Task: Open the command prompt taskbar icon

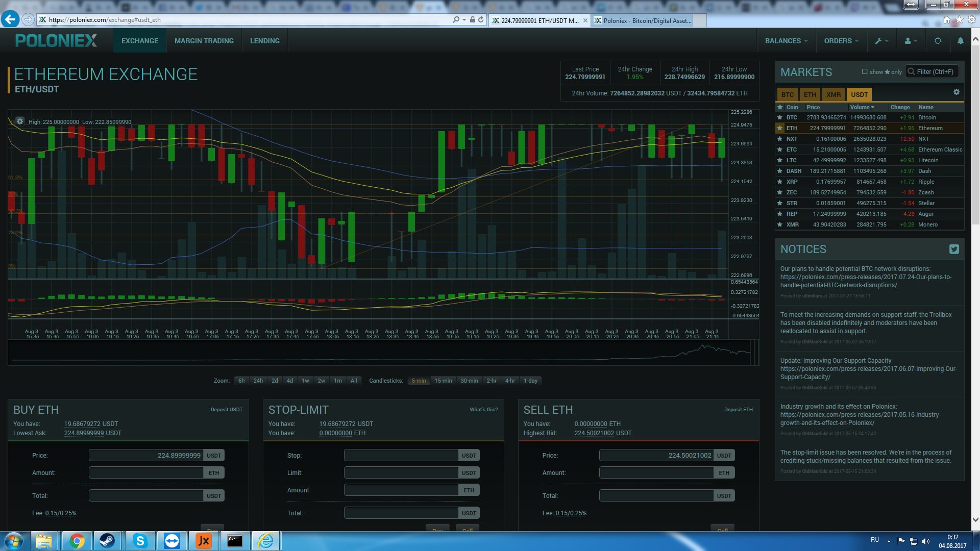Action: pos(234,541)
